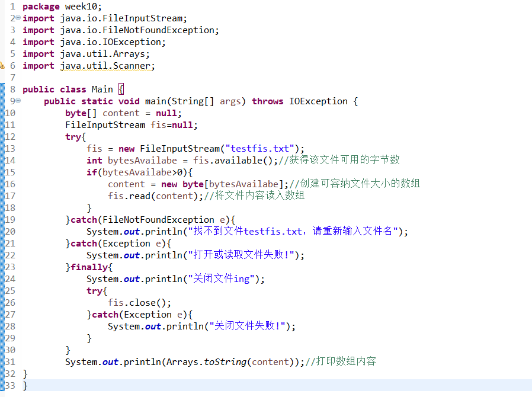Screen dimensions: 532x397
Task: Click 'java.util.Arrays' import text
Action: click(x=102, y=54)
